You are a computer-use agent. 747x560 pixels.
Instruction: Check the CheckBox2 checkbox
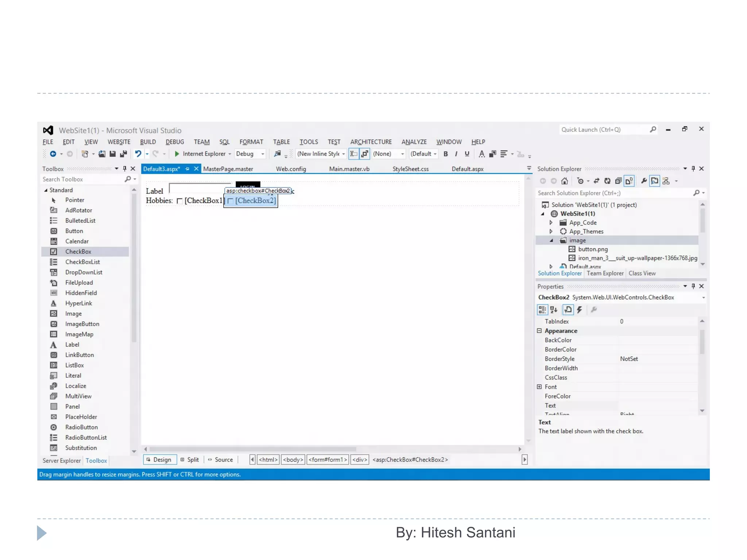coord(230,201)
